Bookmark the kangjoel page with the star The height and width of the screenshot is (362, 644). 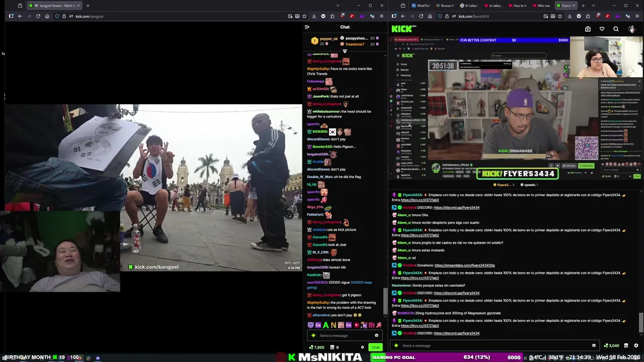click(x=305, y=16)
